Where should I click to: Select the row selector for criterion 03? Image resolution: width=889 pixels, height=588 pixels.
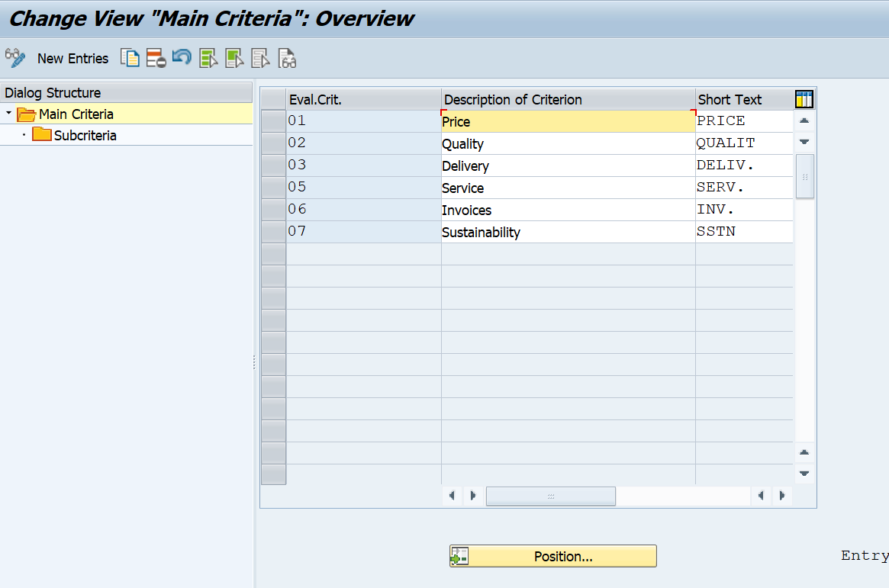(273, 165)
